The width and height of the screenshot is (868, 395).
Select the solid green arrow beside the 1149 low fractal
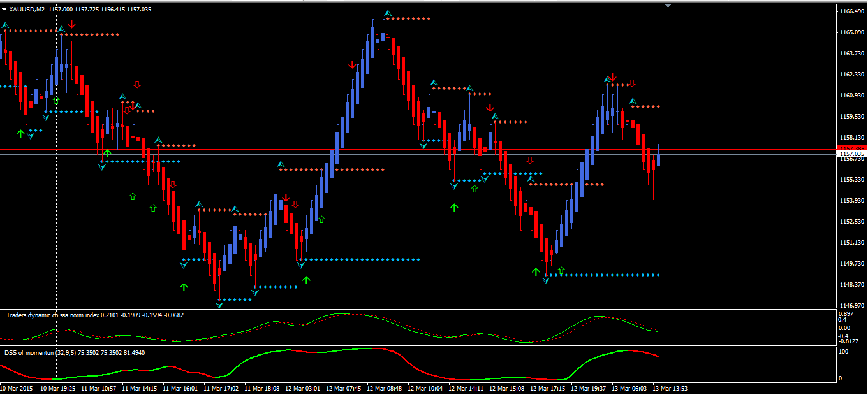coord(536,271)
